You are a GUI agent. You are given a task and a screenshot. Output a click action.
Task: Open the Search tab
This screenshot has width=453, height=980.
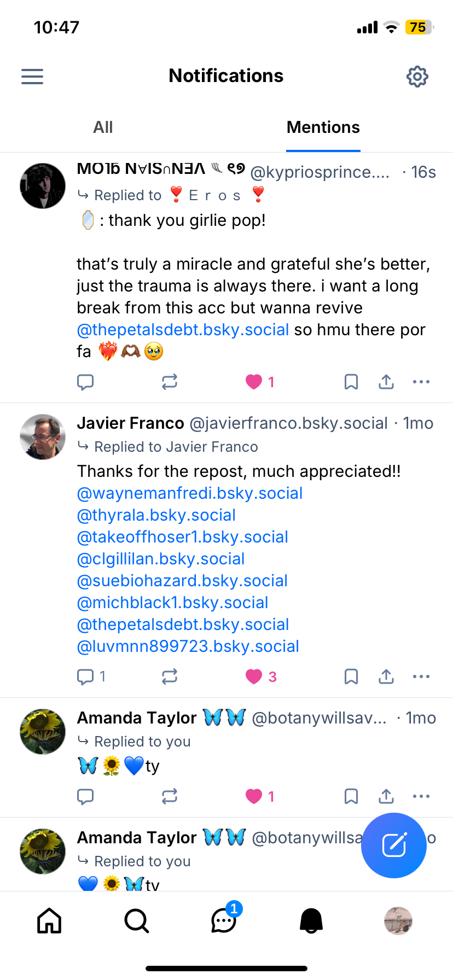(x=136, y=920)
